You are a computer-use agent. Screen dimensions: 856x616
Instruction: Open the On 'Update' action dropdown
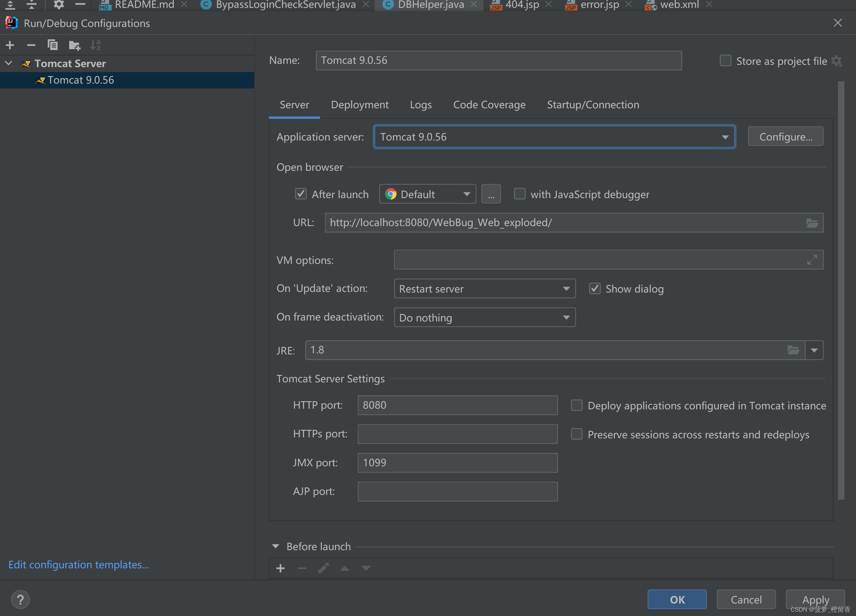pos(485,289)
